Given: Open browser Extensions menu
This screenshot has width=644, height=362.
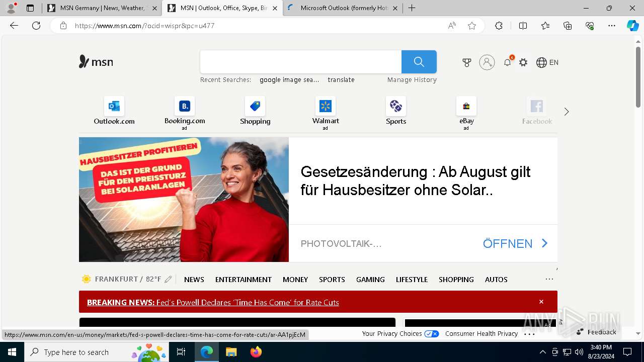Looking at the screenshot, I should pos(499,26).
